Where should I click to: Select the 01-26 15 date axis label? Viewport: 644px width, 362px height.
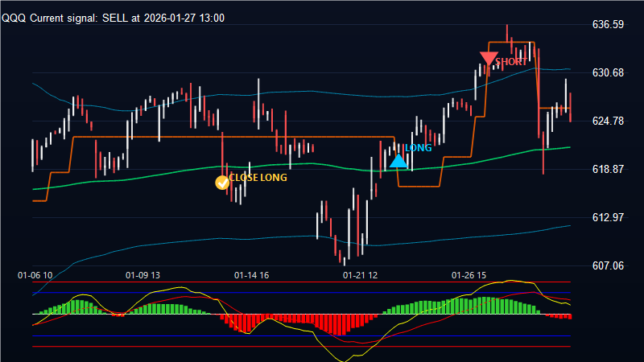tap(469, 275)
